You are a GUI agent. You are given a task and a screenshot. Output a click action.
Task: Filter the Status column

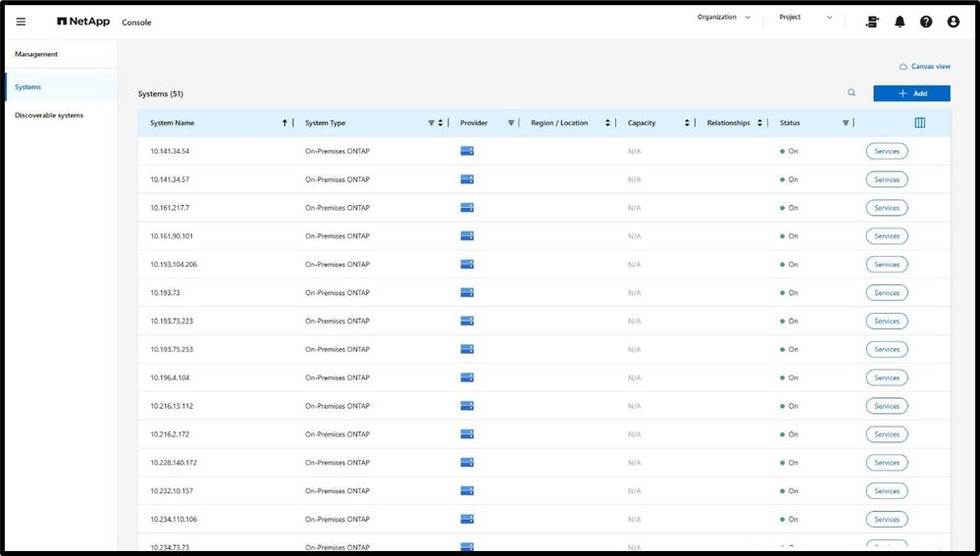click(x=845, y=124)
